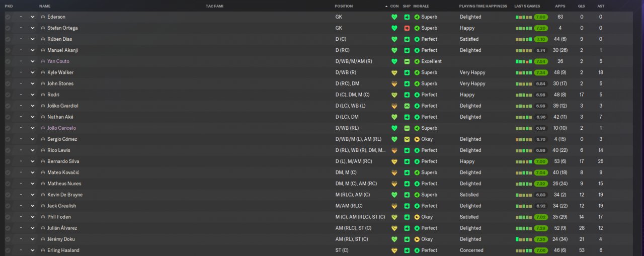Viewport: 644px width, 256px height.
Task: Open the position dropdown arrow for Yan Couto
Action: click(33, 61)
